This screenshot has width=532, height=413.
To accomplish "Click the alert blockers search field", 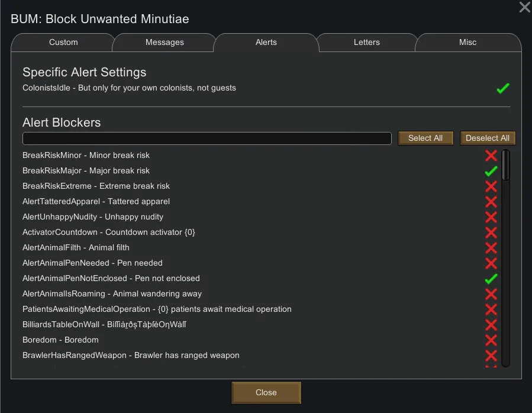I will (x=207, y=138).
